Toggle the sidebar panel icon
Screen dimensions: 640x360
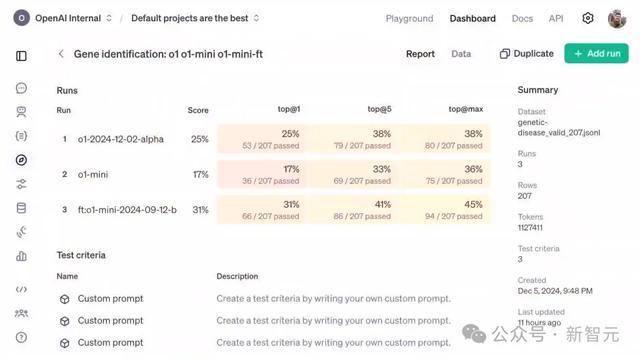[x=21, y=56]
